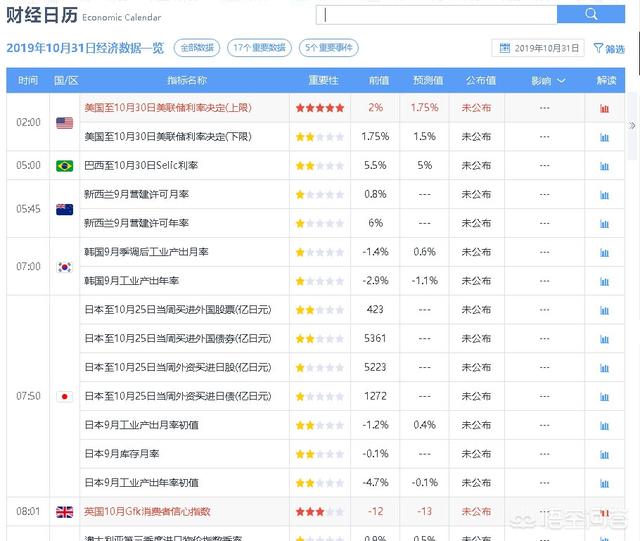Image resolution: width=640 pixels, height=541 pixels.
Task: Toggle the 5个重要事件 filter pill
Action: (328, 48)
